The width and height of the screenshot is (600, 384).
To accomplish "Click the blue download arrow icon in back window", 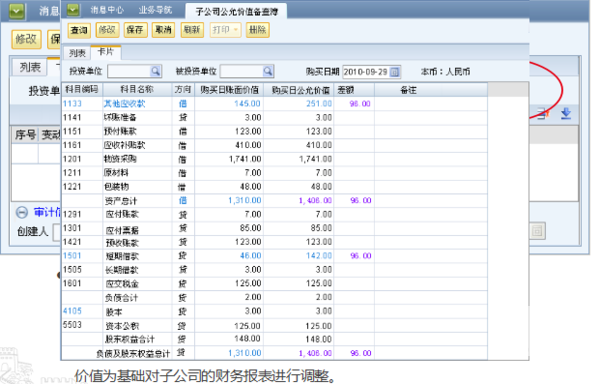I will pyautogui.click(x=566, y=114).
